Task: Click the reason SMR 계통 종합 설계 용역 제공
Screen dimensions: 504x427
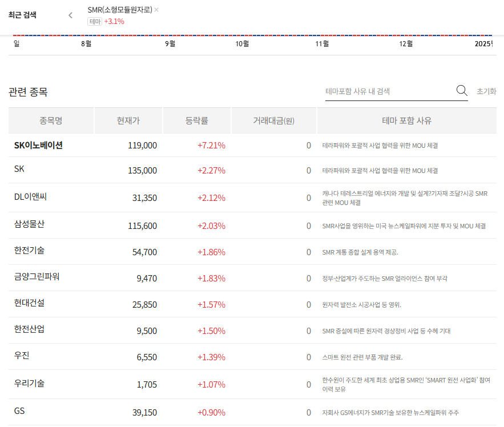Action: (x=360, y=252)
